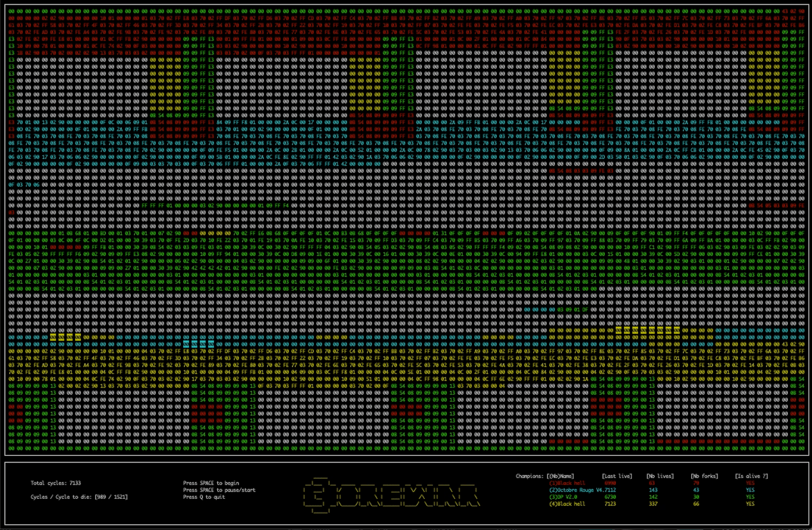Click the [Nb forks] column header
The image size is (812, 530).
click(704, 476)
